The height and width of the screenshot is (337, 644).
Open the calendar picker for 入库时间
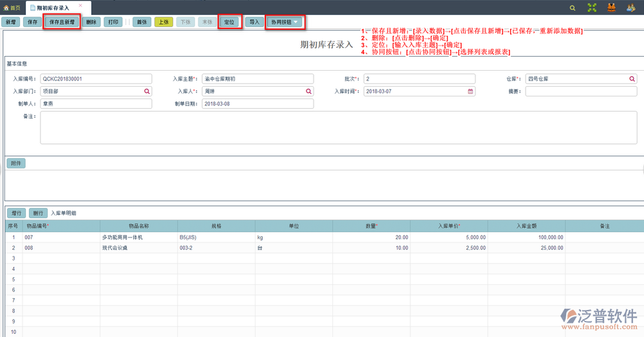(470, 91)
